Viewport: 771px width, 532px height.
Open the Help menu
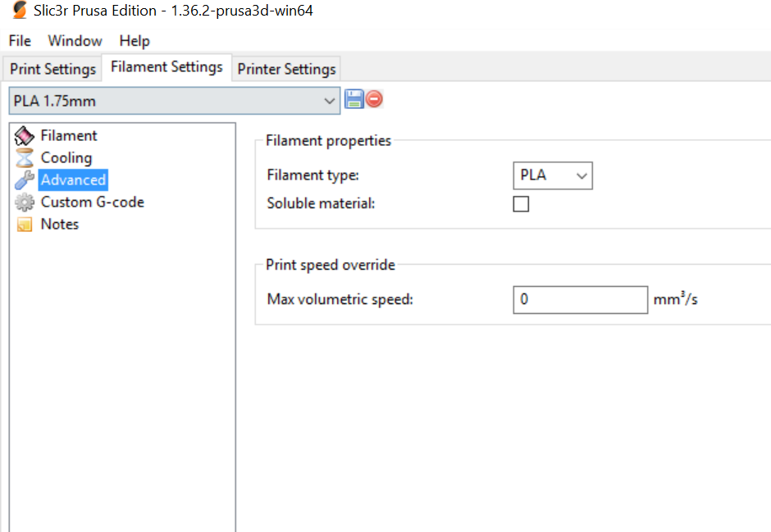pos(135,41)
